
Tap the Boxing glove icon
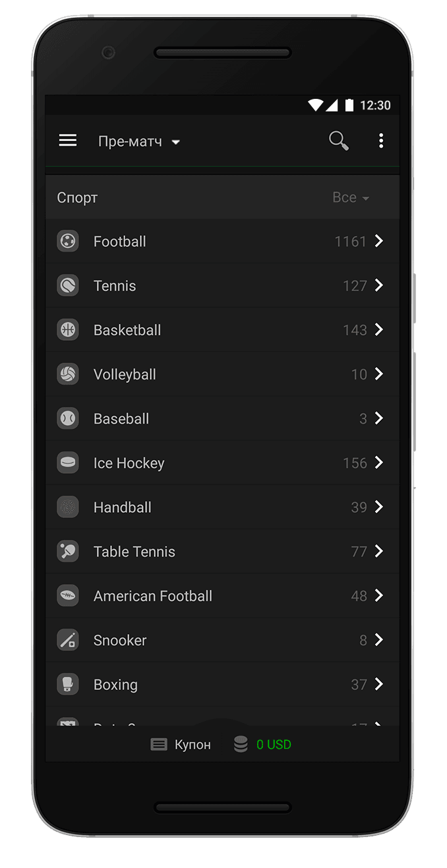click(x=68, y=684)
